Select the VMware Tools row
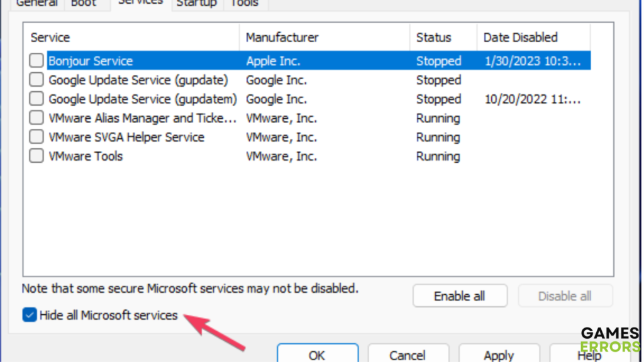 click(x=86, y=156)
